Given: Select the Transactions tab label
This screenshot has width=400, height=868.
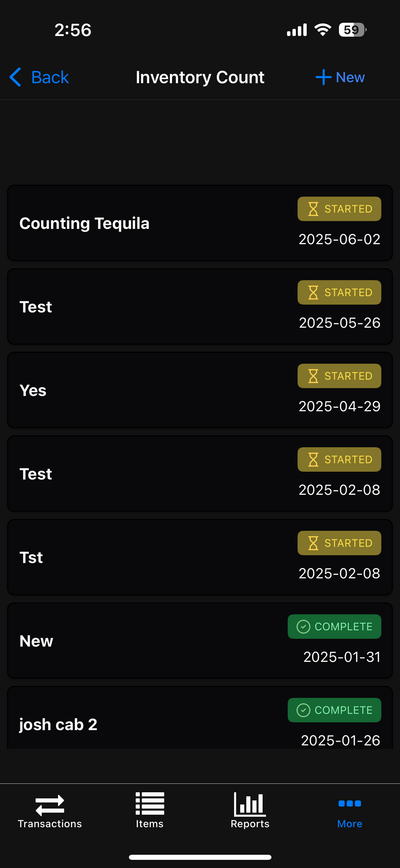Looking at the screenshot, I should coord(50,824).
